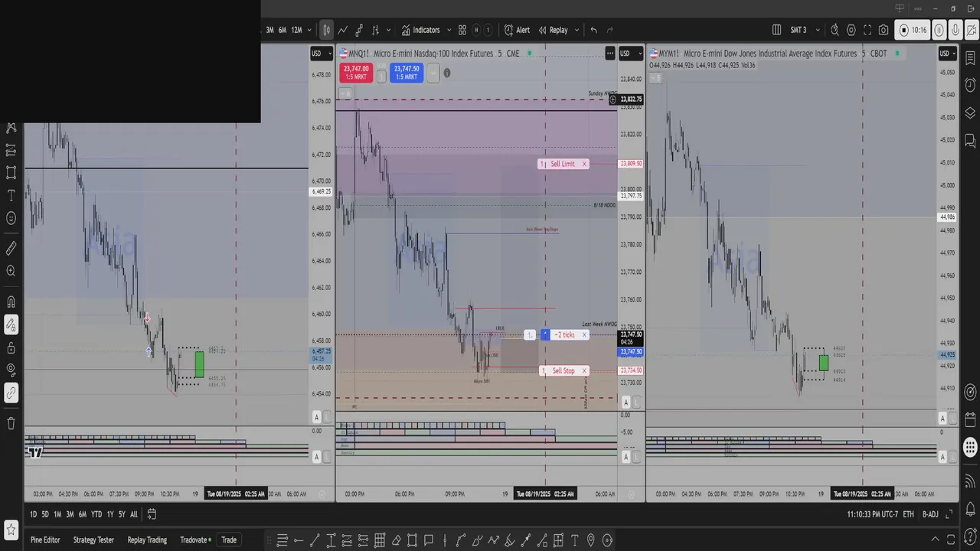Stop the screen recording timer
The image size is (980, 551).
tap(913, 30)
